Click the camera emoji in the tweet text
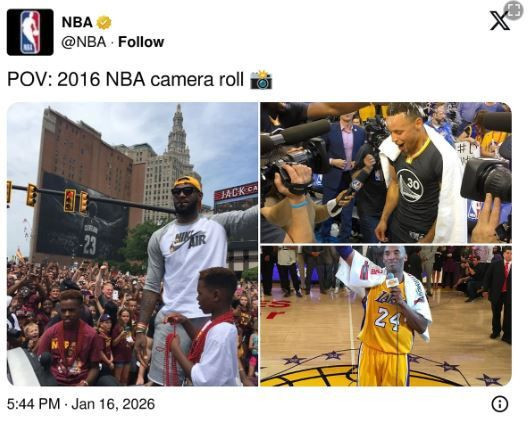 261,80
